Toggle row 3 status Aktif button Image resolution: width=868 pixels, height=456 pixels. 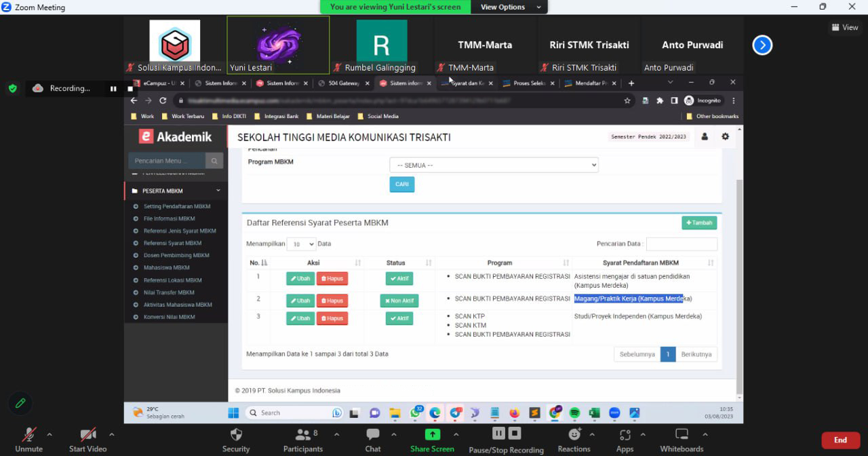pyautogui.click(x=399, y=318)
